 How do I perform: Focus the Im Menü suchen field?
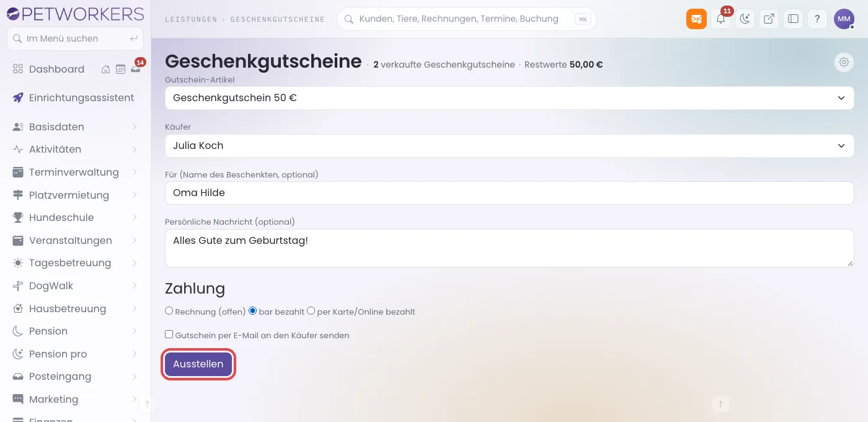coord(75,38)
